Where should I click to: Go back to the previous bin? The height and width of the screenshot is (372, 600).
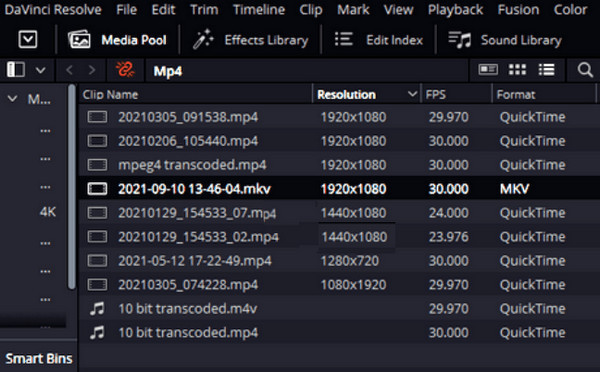(69, 70)
